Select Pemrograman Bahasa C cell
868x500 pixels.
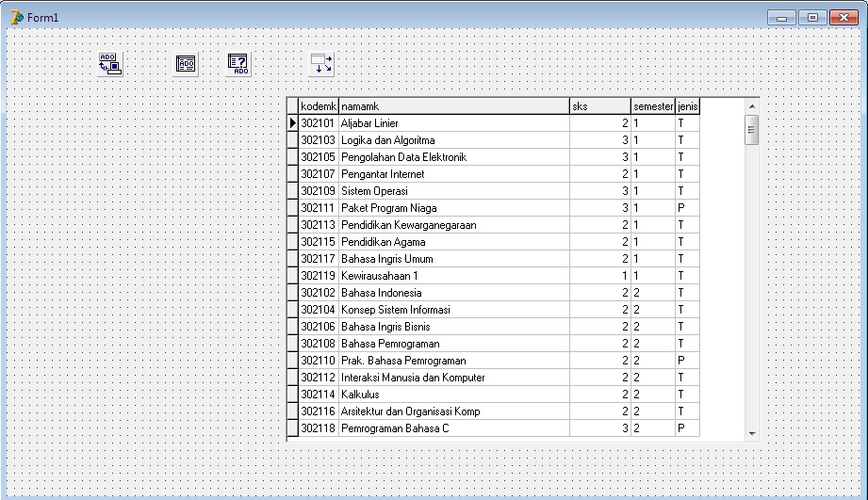pyautogui.click(x=454, y=428)
